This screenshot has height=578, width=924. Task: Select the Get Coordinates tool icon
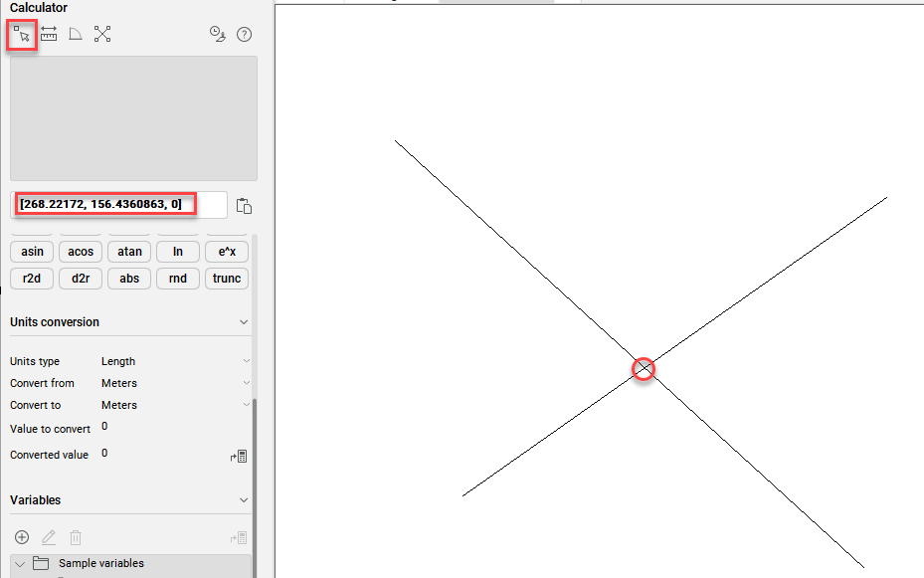point(22,35)
